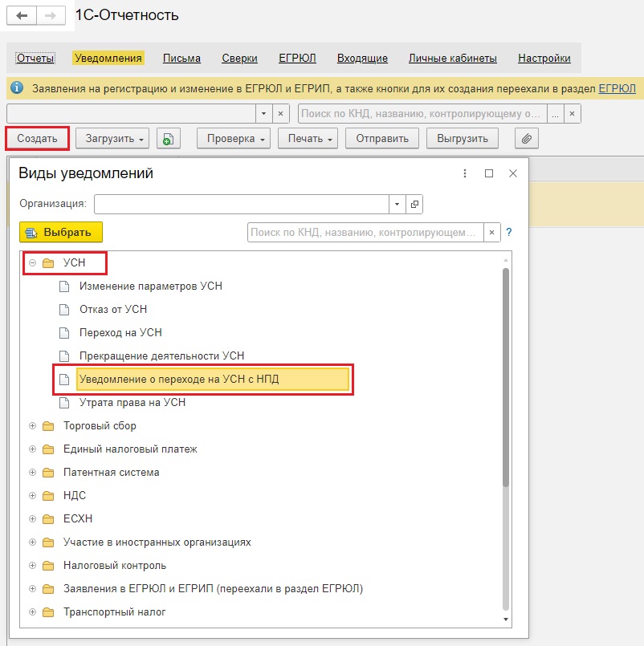This screenshot has height=646, width=644.
Task: Go back with the left arrow button
Action: tap(22, 16)
